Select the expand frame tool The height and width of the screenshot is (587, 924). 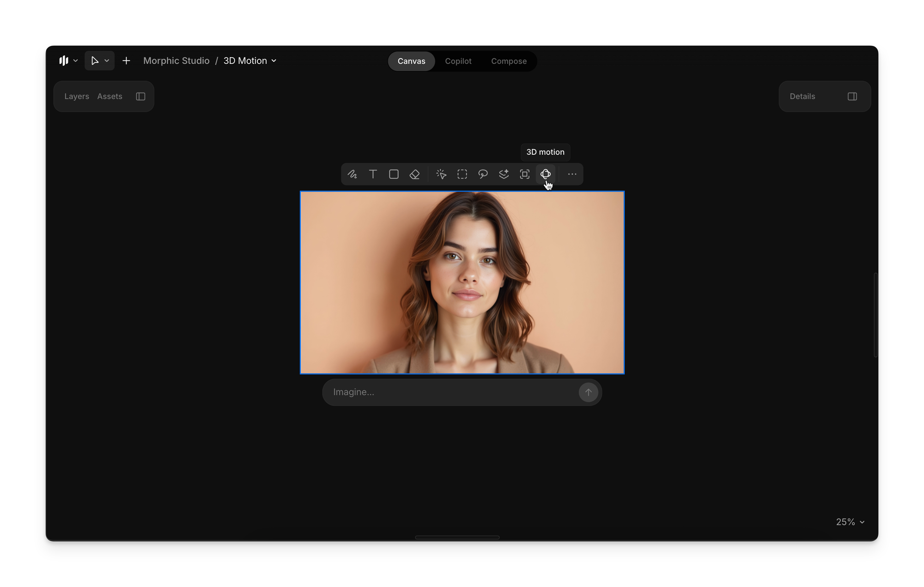[524, 174]
